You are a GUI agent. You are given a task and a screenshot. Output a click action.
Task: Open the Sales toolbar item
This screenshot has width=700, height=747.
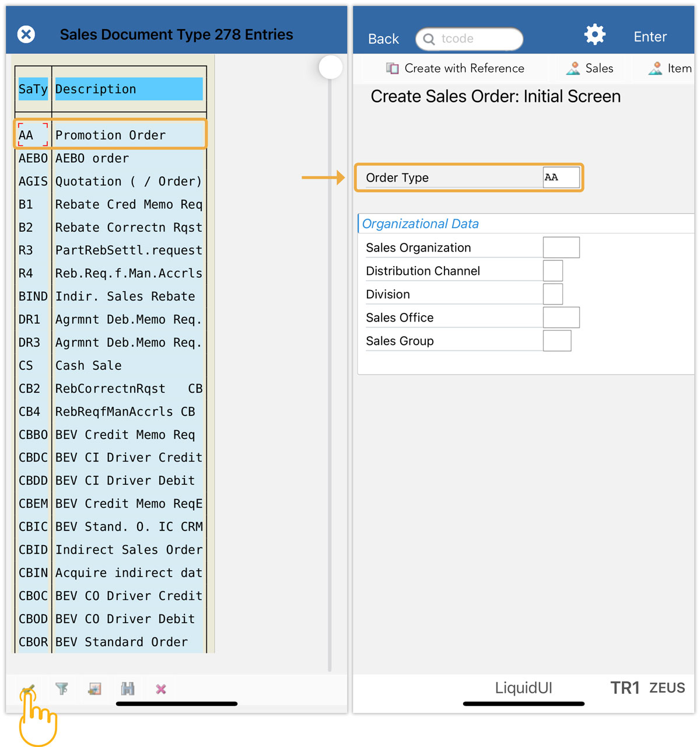point(590,68)
